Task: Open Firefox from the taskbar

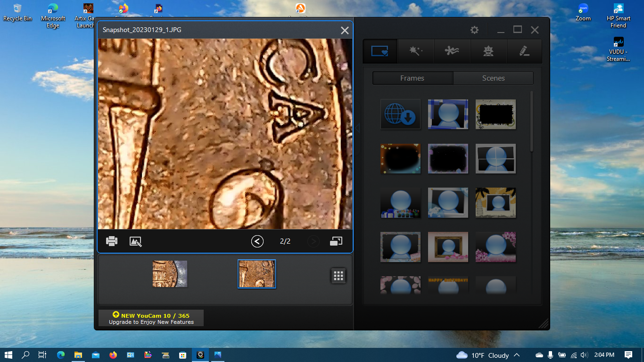Action: click(113, 355)
